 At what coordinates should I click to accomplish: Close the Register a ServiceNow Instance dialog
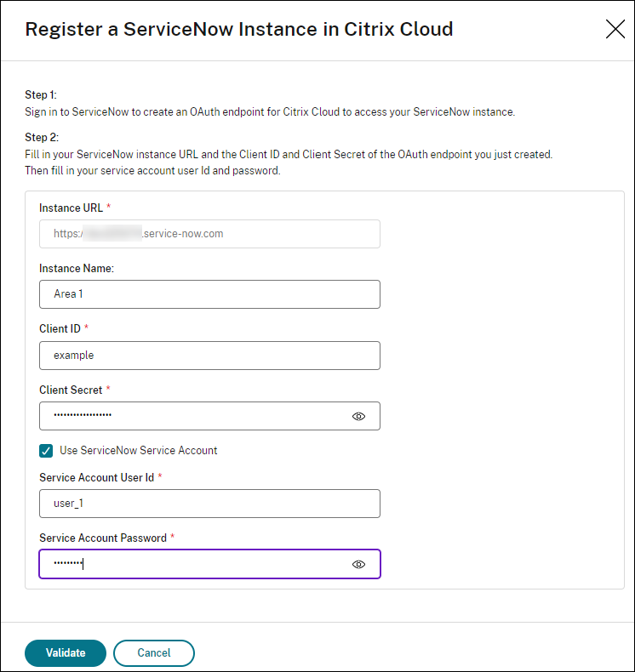(615, 29)
